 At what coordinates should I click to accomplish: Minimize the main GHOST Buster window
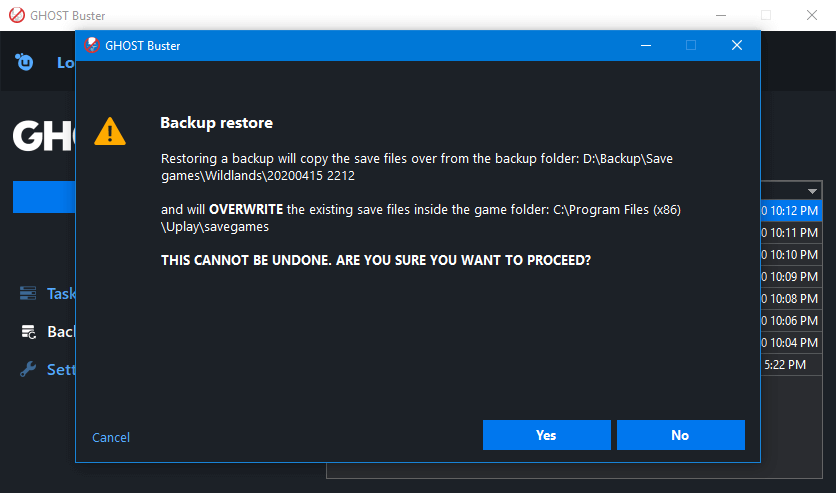click(x=721, y=15)
